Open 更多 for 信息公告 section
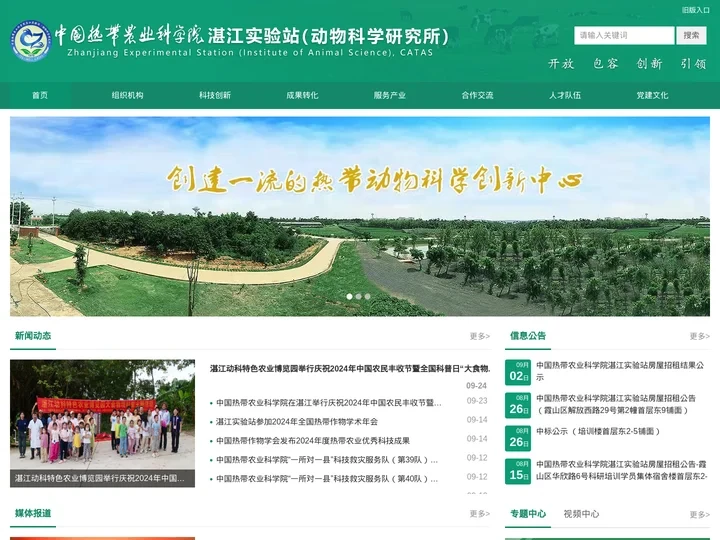 [x=699, y=336]
